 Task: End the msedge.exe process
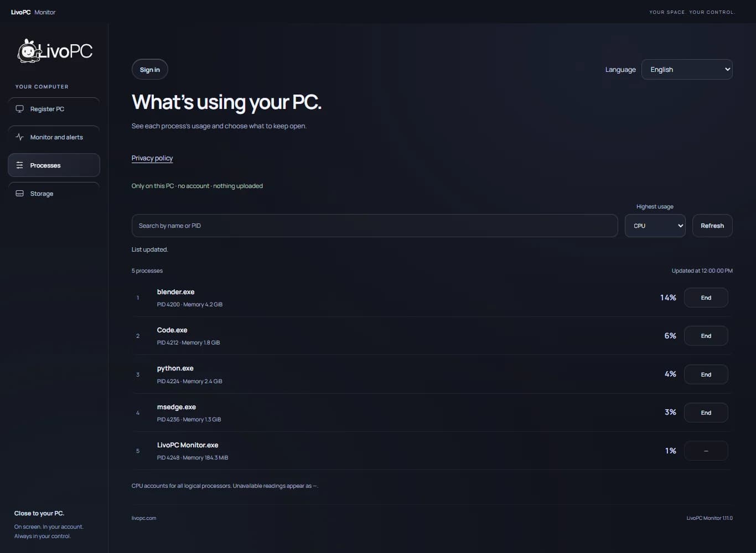point(706,413)
